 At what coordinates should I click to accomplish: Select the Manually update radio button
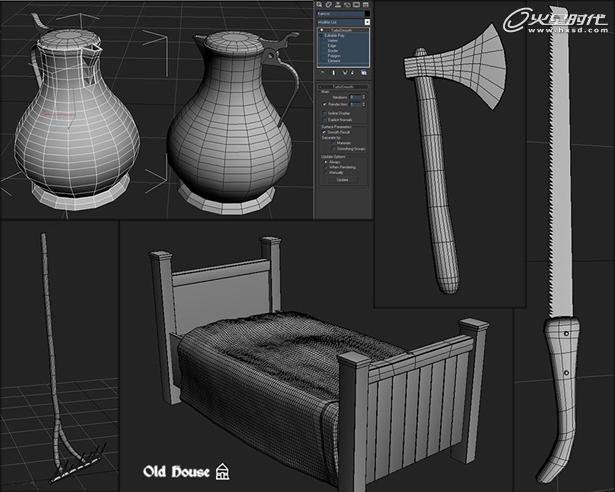(x=326, y=172)
